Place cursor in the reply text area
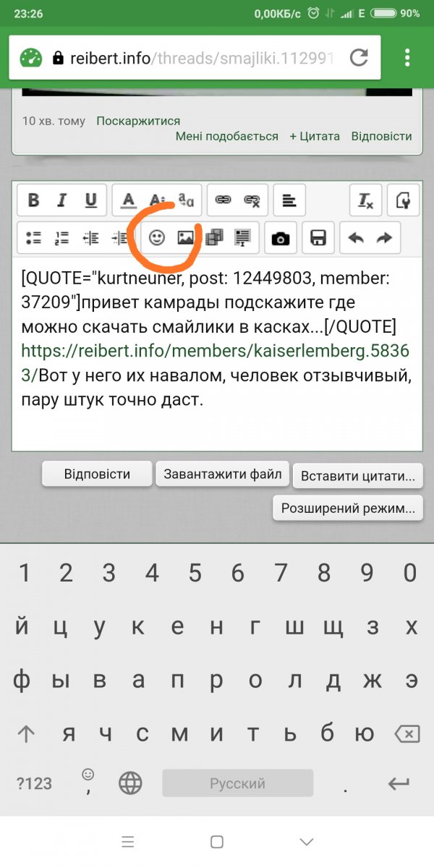434x868 pixels. click(x=217, y=354)
